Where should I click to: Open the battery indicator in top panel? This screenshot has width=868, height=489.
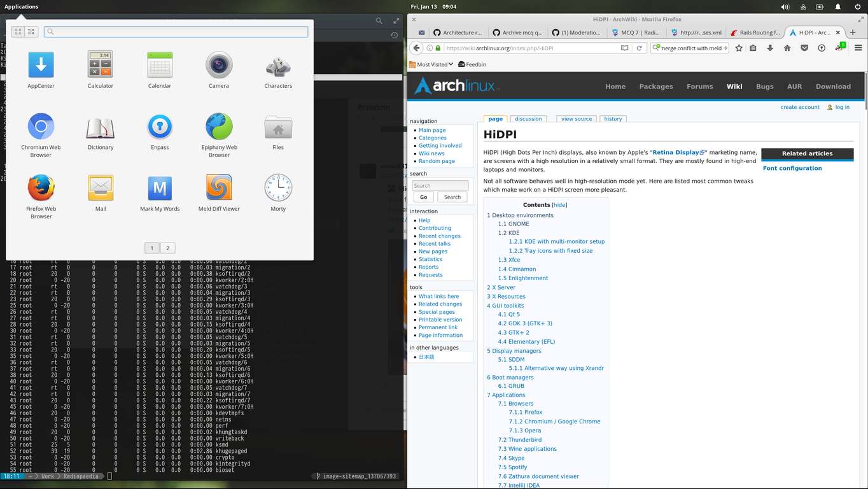click(820, 6)
